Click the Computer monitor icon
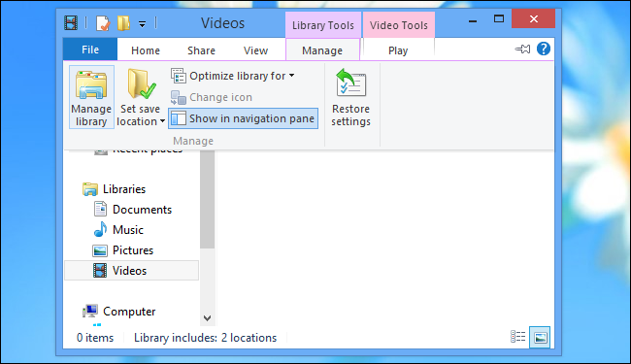Viewport: 631px width, 364px height. pos(90,311)
